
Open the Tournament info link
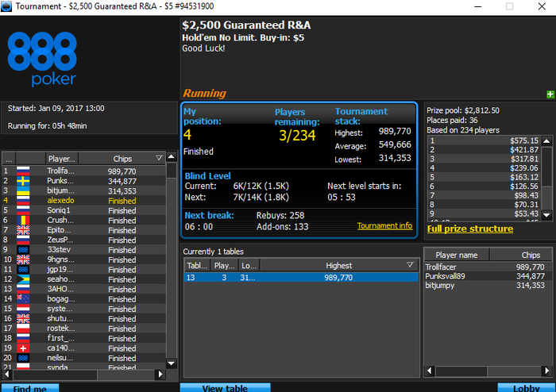384,225
